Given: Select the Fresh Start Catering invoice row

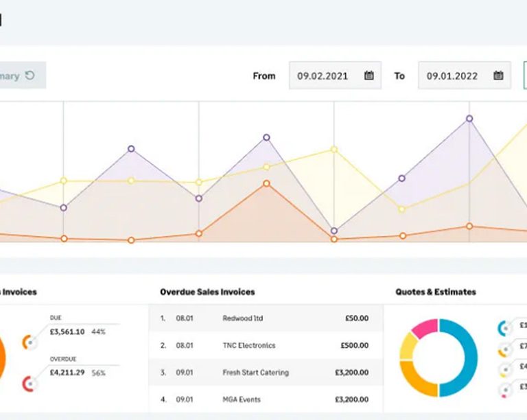Looking at the screenshot, I should pyautogui.click(x=266, y=372).
